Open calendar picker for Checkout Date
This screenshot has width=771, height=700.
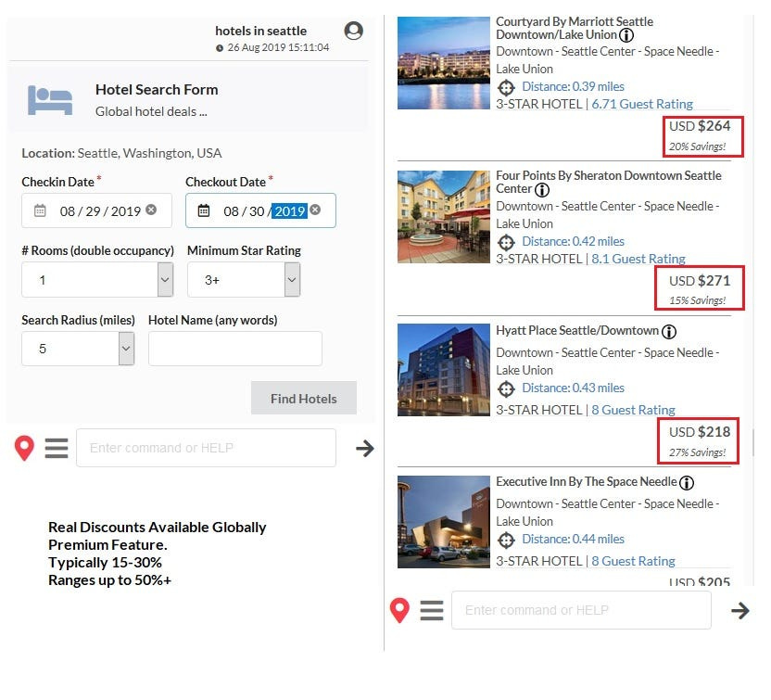(x=204, y=211)
